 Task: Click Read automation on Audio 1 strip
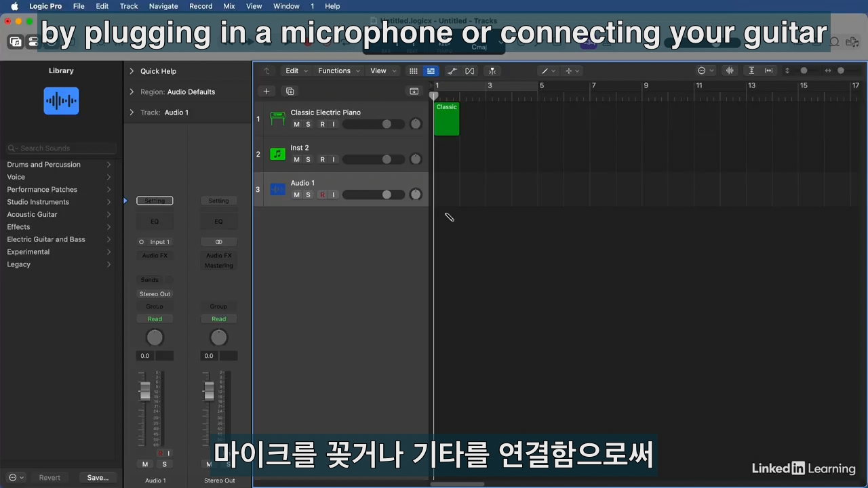click(x=155, y=319)
